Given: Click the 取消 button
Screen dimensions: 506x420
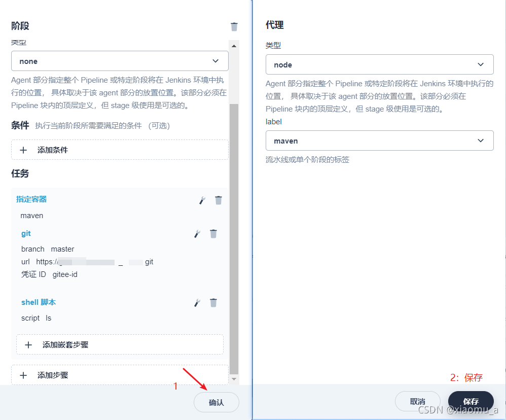Looking at the screenshot, I should tap(418, 401).
